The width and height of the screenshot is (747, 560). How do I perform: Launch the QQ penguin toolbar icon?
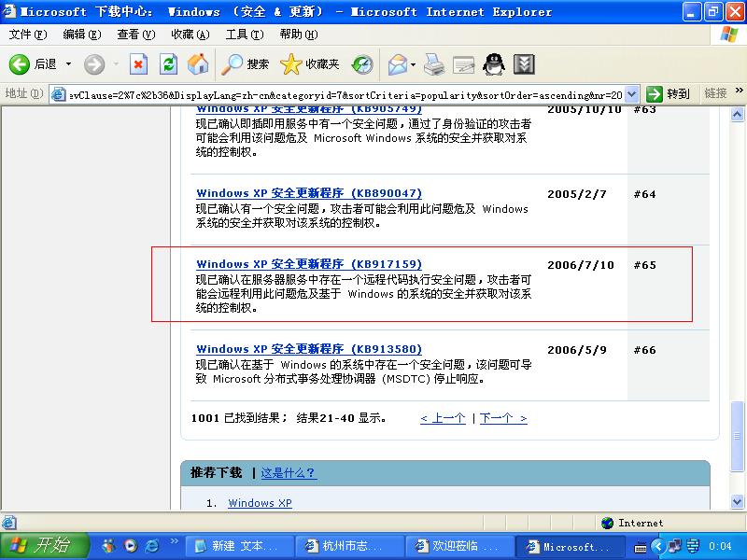494,64
